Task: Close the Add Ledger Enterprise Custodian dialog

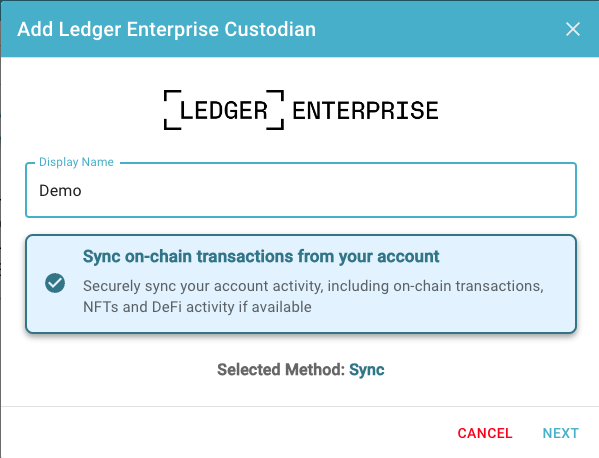Action: coord(573,29)
